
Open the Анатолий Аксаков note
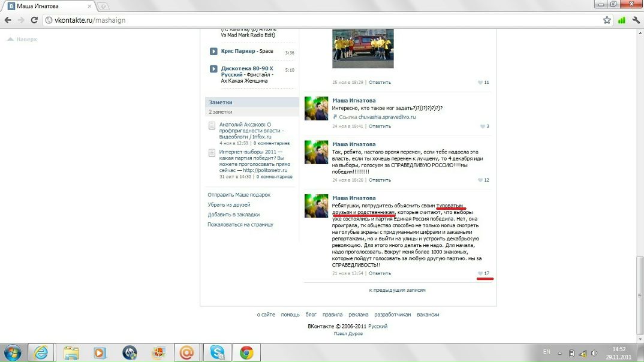251,131
